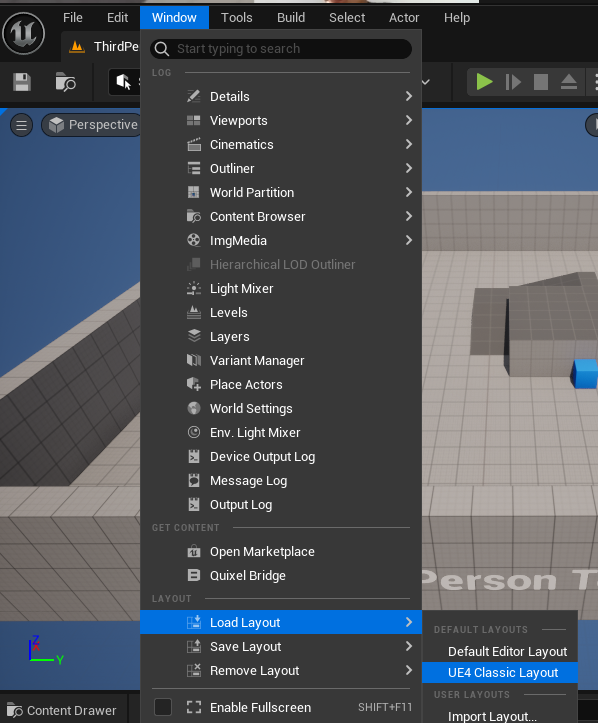Click the Variant Manager icon
This screenshot has height=723, width=598.
(194, 360)
